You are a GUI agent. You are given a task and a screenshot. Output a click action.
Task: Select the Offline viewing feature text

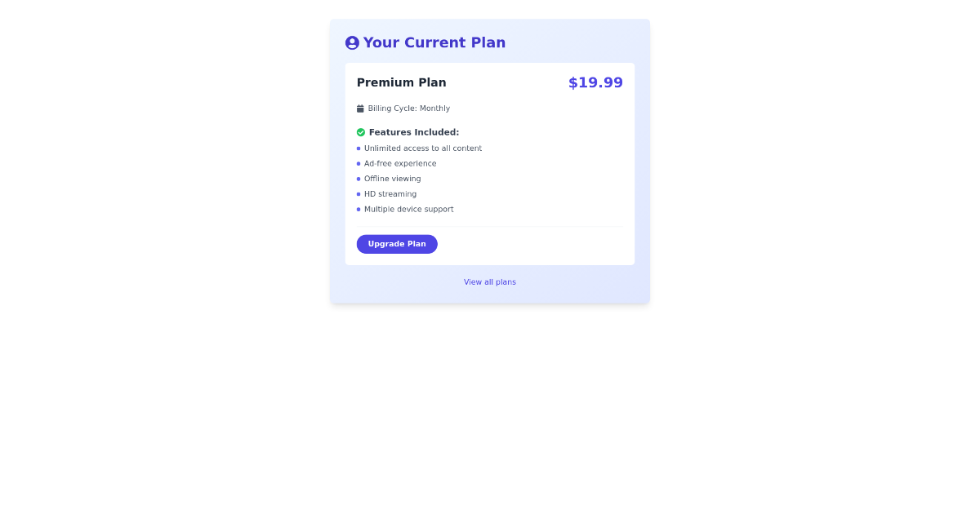coord(393,179)
